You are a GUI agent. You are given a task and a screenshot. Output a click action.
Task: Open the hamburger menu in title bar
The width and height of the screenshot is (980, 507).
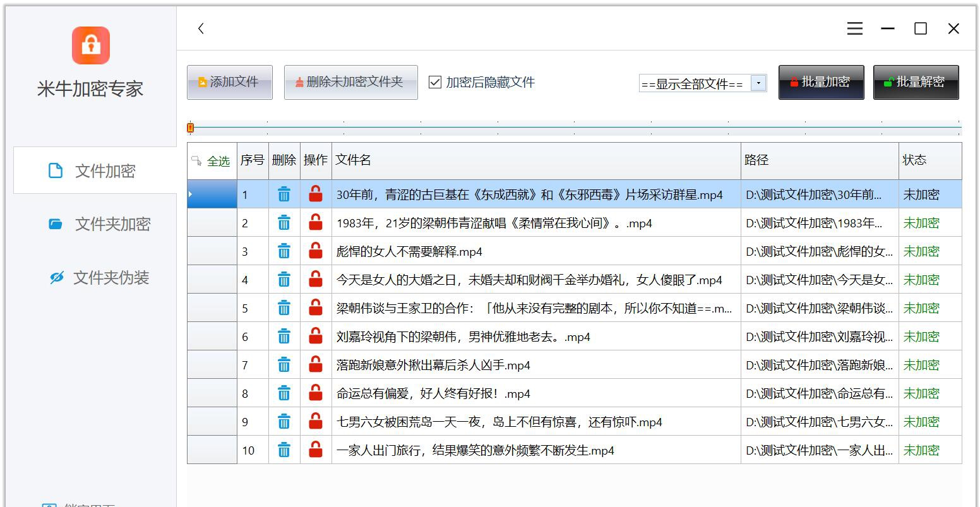coord(854,28)
